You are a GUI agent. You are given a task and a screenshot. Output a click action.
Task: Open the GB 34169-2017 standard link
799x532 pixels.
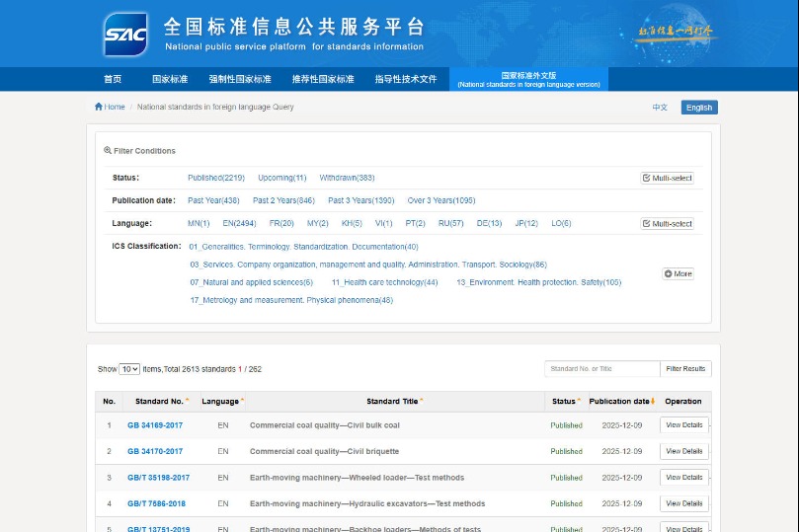(x=155, y=425)
